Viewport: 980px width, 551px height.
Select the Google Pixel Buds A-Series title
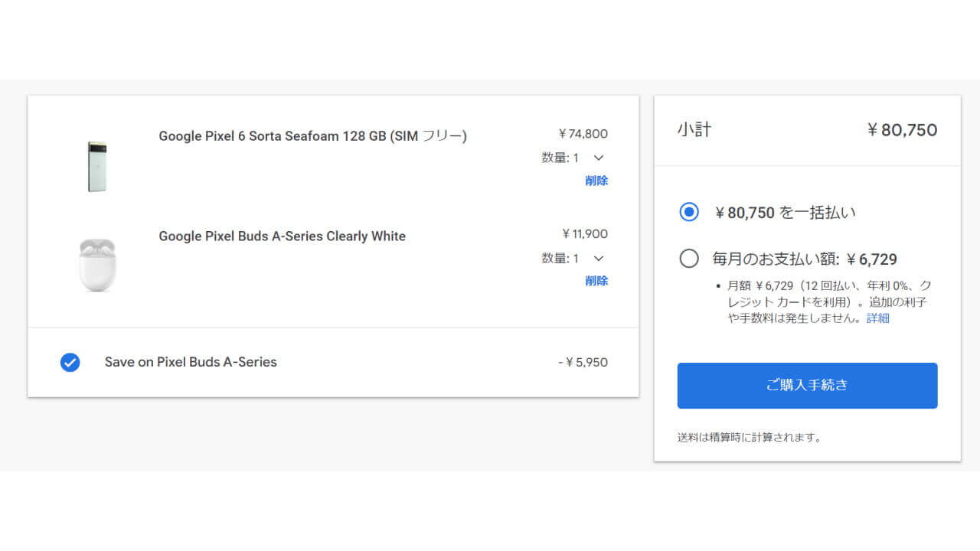[x=282, y=236]
